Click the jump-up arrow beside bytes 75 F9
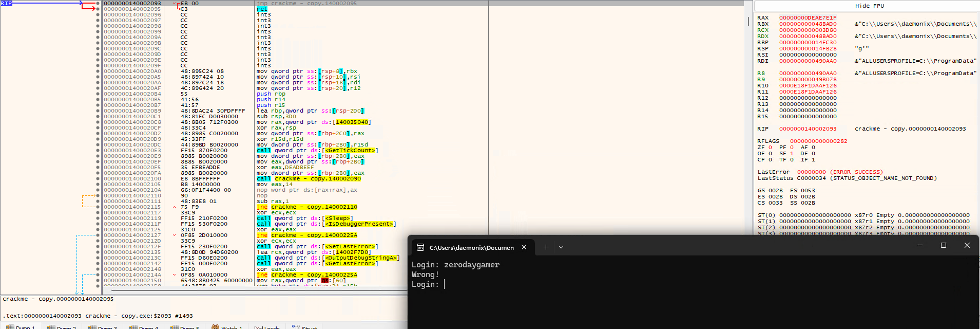The height and width of the screenshot is (329, 980). (175, 207)
